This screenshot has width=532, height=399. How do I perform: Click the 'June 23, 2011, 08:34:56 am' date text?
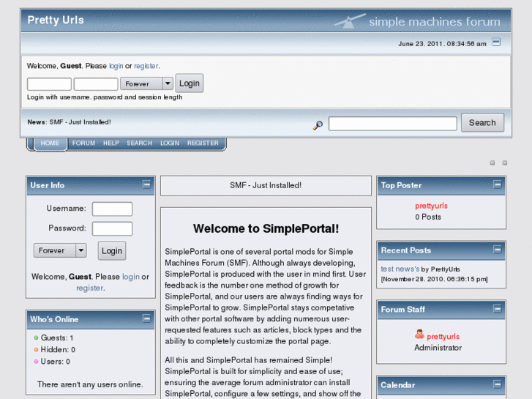[x=442, y=44]
